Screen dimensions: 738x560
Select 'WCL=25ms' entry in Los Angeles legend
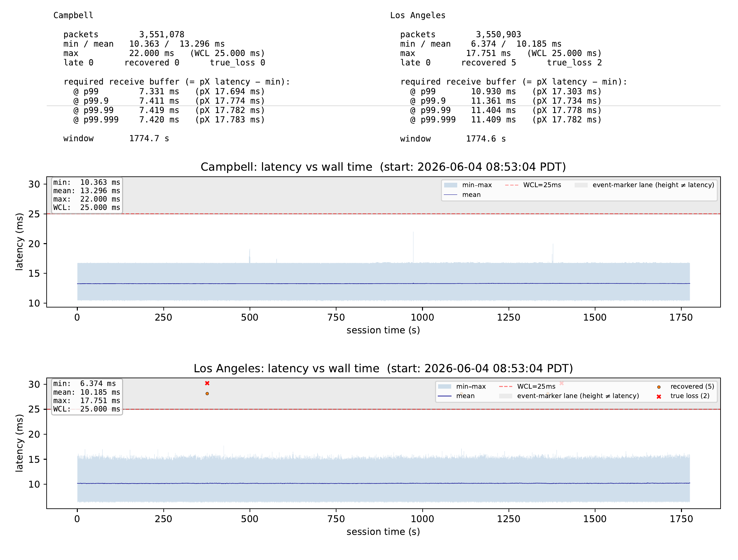pos(527,387)
